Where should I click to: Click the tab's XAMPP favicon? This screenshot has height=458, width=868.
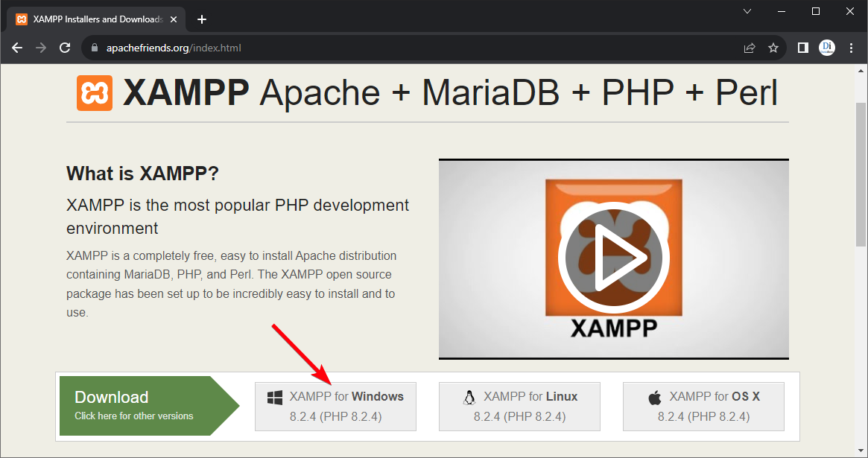click(x=22, y=19)
